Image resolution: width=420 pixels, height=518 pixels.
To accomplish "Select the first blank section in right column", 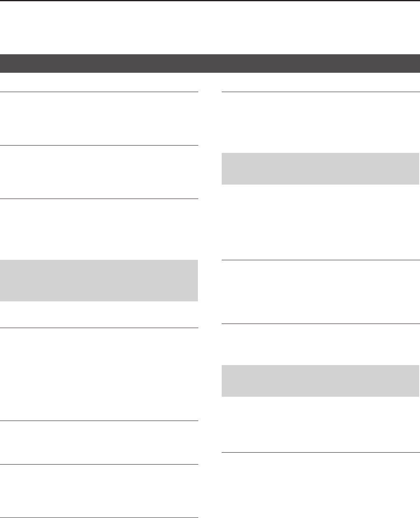I will tap(320, 122).
